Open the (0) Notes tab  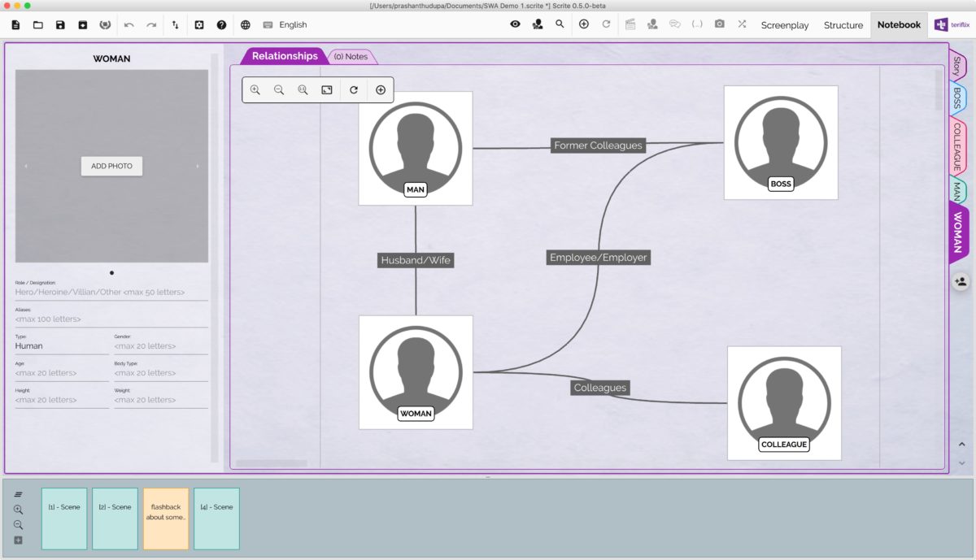click(351, 57)
